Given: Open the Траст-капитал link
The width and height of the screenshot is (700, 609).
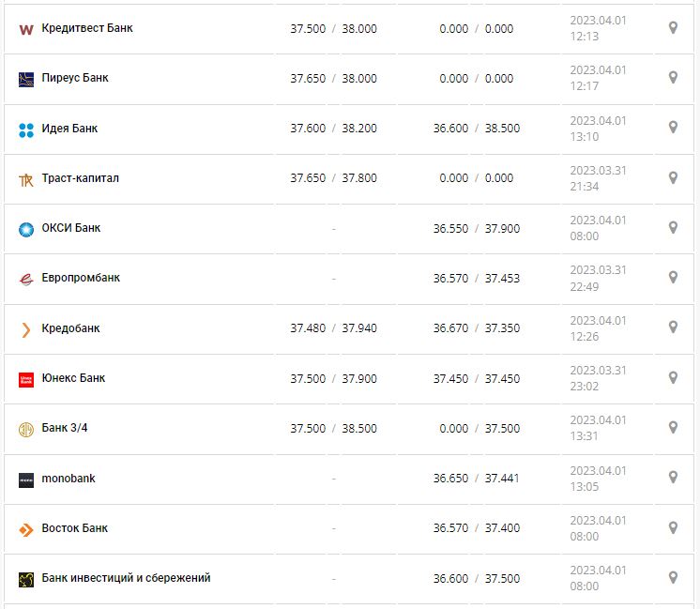Looking at the screenshot, I should [x=80, y=178].
